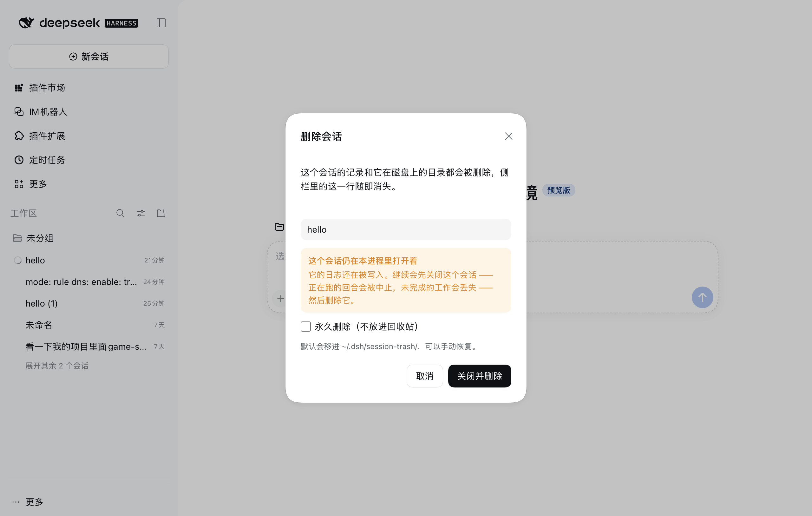Open workspace filter settings sliders icon
The image size is (812, 516).
point(141,213)
